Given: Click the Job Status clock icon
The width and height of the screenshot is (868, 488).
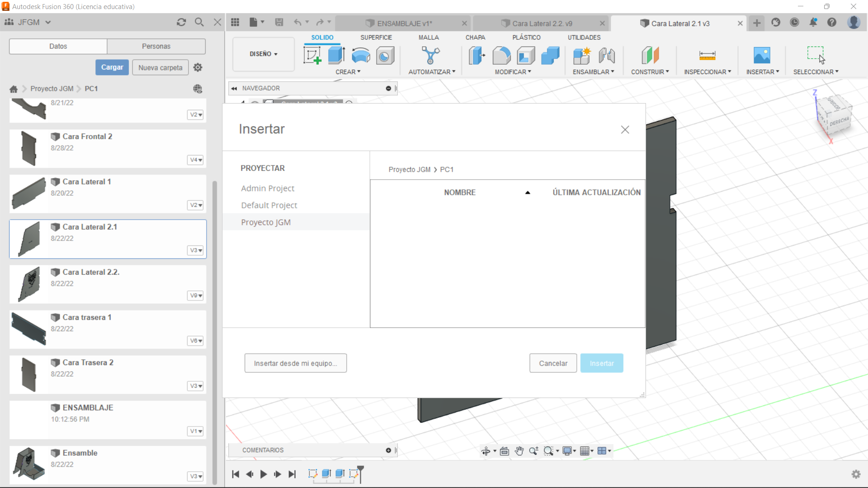Looking at the screenshot, I should coord(794,22).
